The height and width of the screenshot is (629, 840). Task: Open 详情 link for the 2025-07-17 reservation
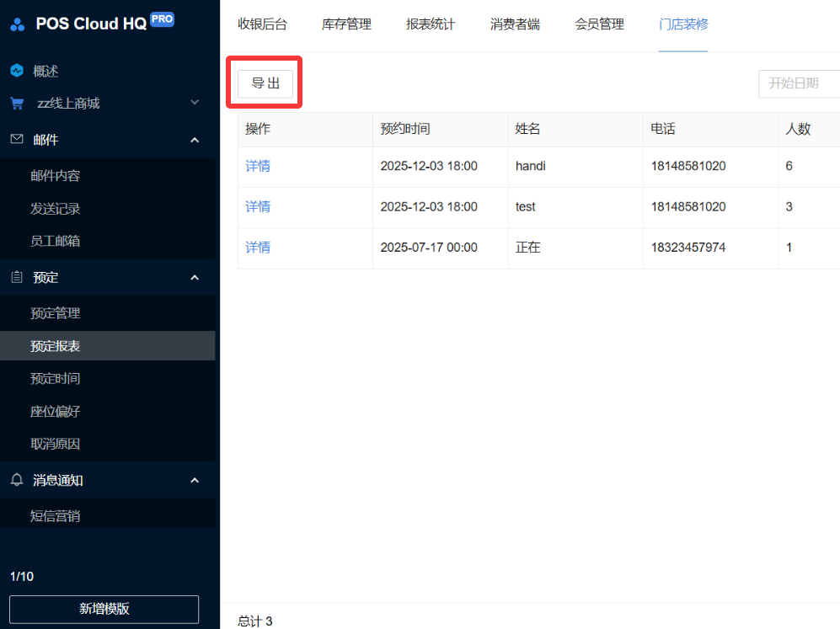point(258,247)
